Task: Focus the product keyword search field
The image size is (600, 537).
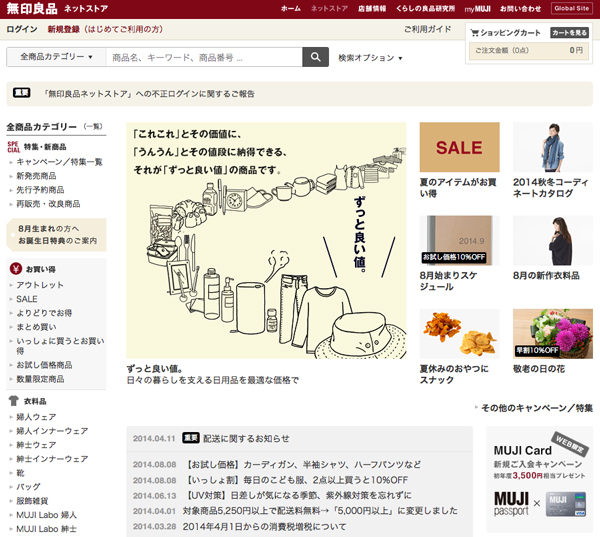Action: pyautogui.click(x=203, y=57)
